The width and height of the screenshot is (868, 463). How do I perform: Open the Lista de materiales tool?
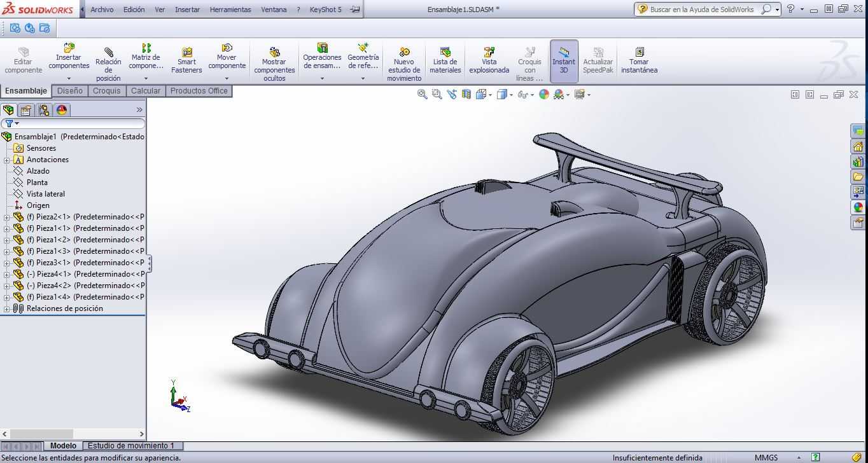tap(445, 62)
